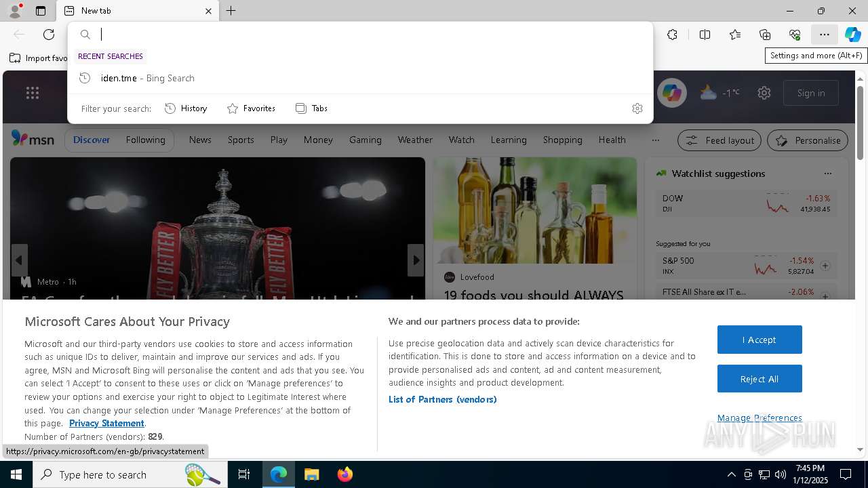Image resolution: width=868 pixels, height=488 pixels.
Task: Click the Extensions puzzle icon
Action: [672, 35]
